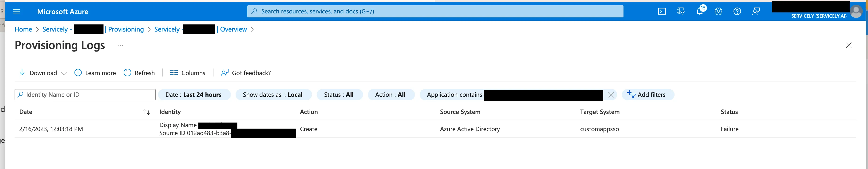Focus the Search resources, services, and docs box
The width and height of the screenshot is (868, 169).
(435, 11)
